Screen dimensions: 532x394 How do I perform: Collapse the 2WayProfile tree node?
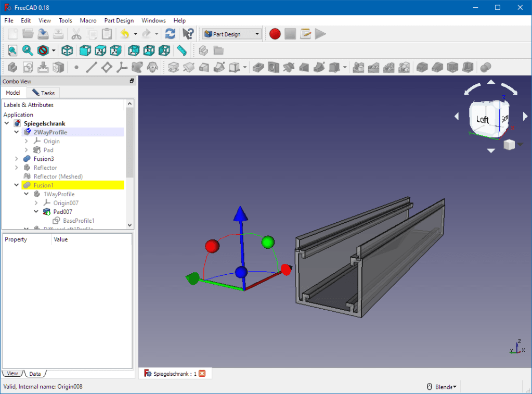point(17,132)
